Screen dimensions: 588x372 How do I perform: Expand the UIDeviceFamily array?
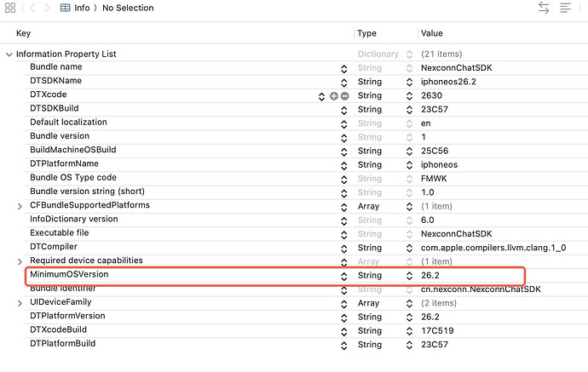pyautogui.click(x=20, y=303)
